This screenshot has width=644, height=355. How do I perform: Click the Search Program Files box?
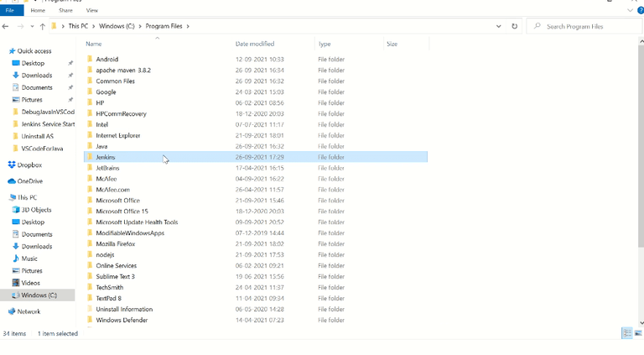[584, 26]
